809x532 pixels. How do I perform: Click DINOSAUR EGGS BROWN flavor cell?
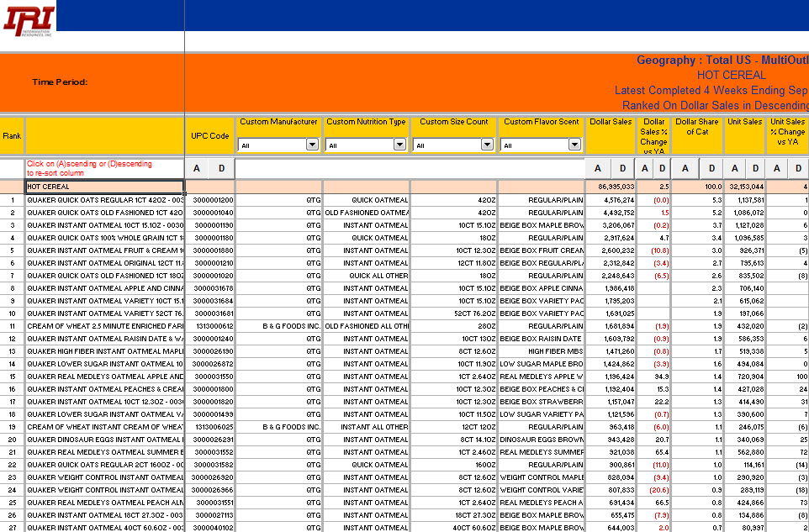click(542, 440)
